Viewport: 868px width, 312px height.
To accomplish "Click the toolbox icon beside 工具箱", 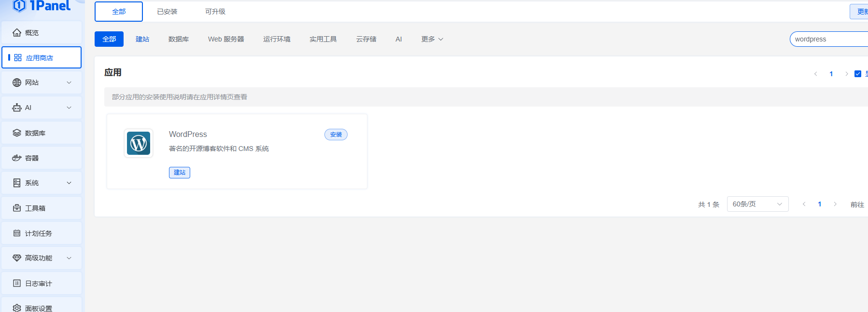I will pyautogui.click(x=17, y=208).
